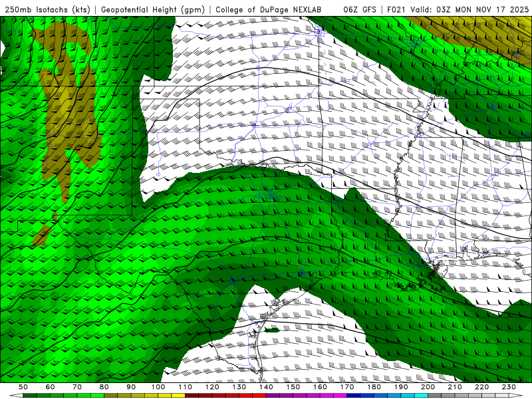The width and height of the screenshot is (532, 399).
Task: Click the 'F021' forecast hour label
Action: 396,10
